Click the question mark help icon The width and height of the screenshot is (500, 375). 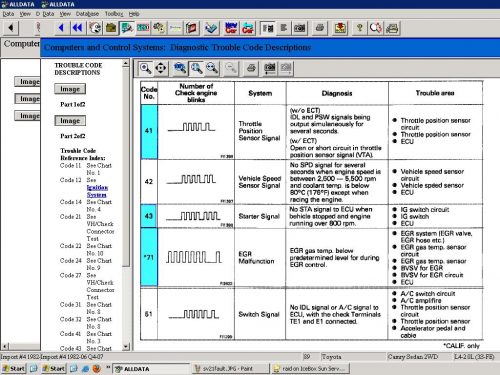[x=360, y=28]
